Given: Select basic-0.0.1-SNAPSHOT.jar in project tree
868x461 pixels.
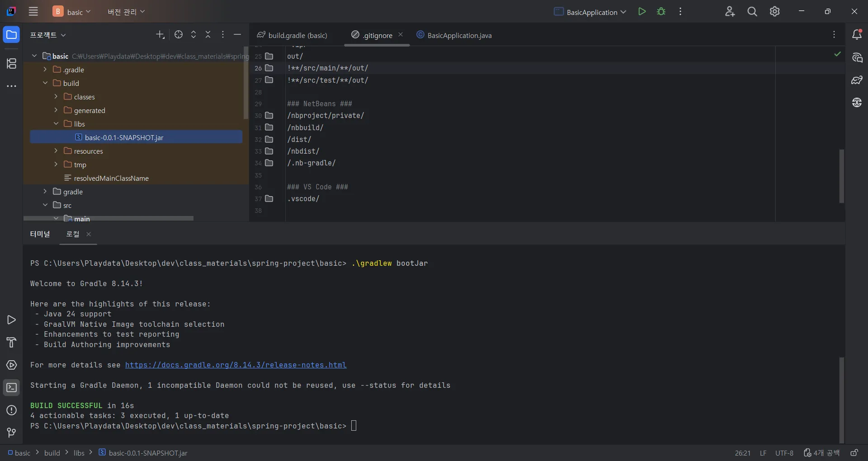Looking at the screenshot, I should point(136,137).
